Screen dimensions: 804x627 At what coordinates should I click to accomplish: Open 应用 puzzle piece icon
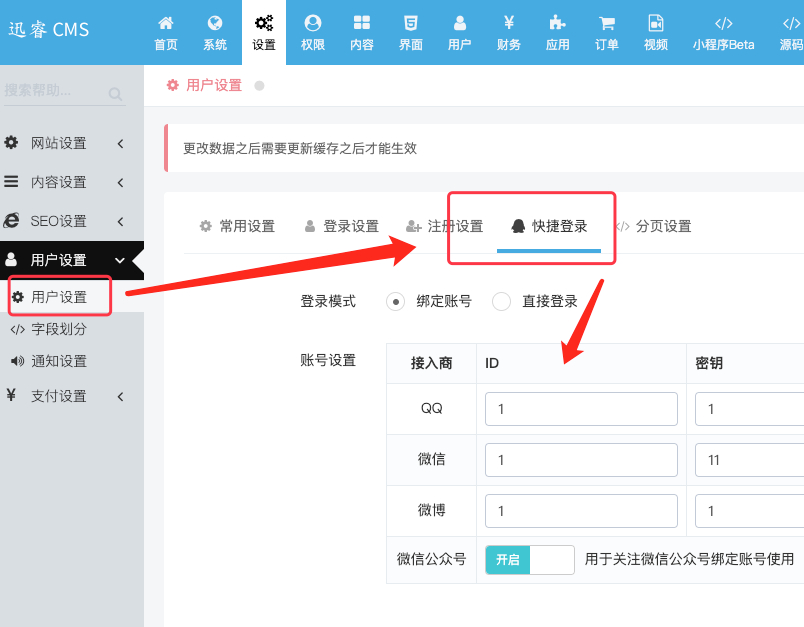[x=557, y=23]
